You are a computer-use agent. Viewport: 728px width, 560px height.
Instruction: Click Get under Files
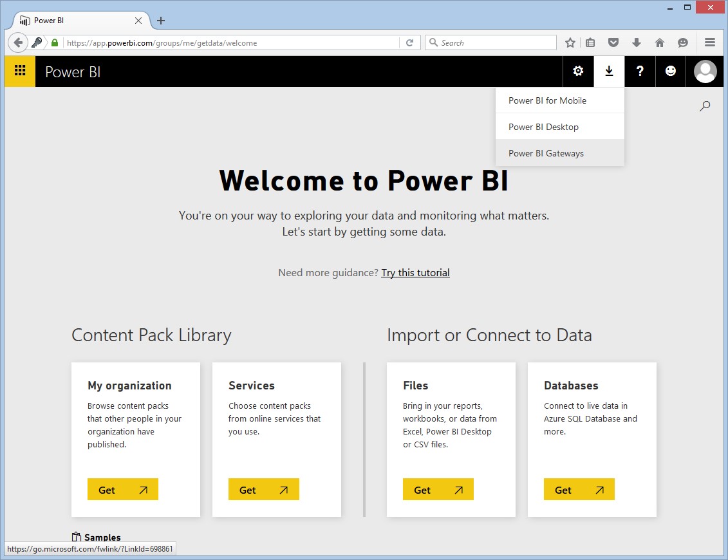click(438, 489)
